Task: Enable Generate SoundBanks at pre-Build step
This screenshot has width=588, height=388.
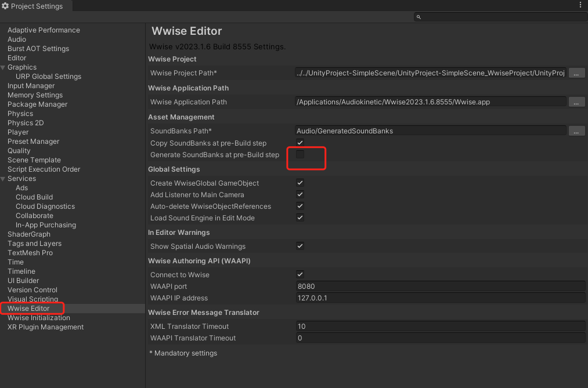Action: pyautogui.click(x=300, y=154)
